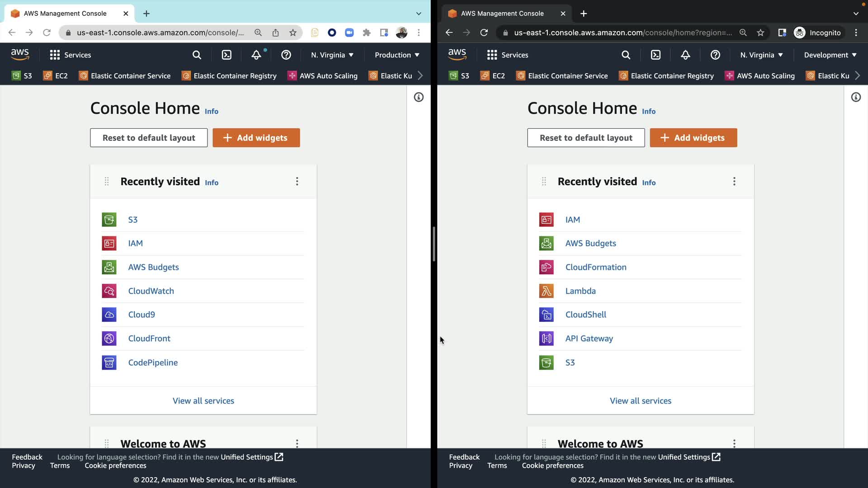Click the API Gateway service icon
The height and width of the screenshot is (488, 868).
(546, 338)
